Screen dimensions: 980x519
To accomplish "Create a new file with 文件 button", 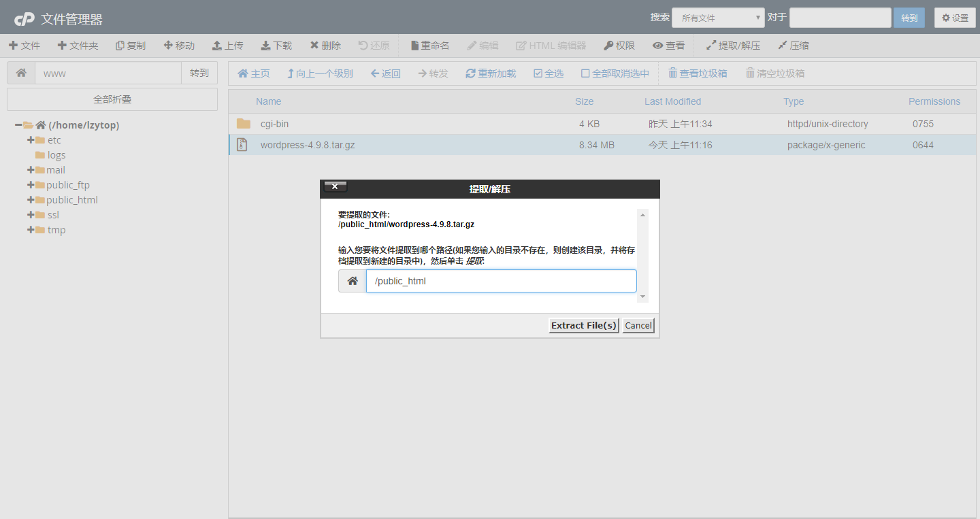I will point(24,46).
